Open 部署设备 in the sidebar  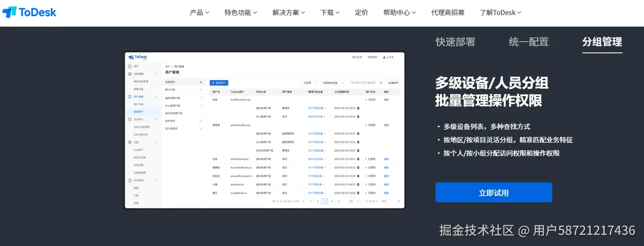coord(138,89)
